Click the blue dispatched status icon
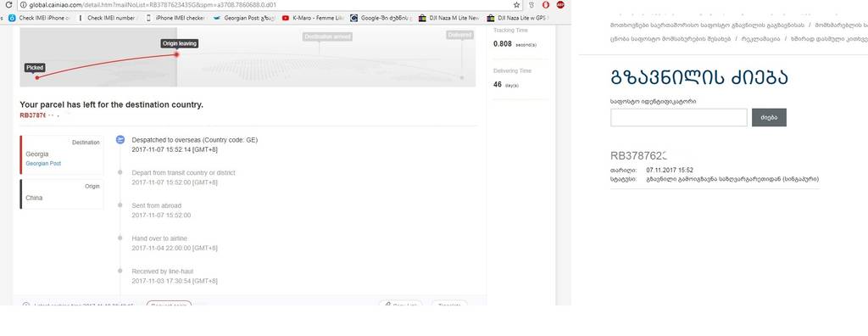868x336 pixels. [x=120, y=140]
